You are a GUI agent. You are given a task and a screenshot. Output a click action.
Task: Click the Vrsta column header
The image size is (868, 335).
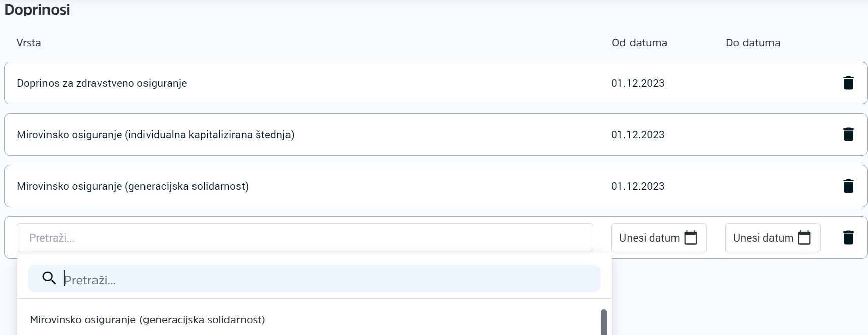point(29,43)
